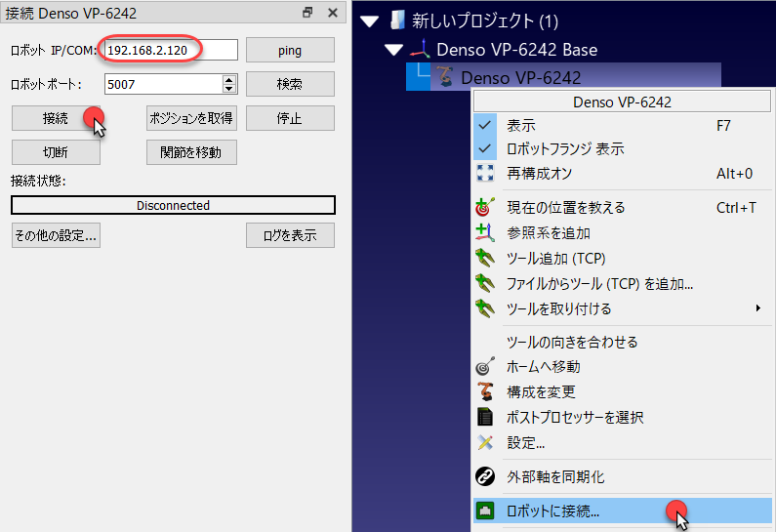Image resolution: width=776 pixels, height=532 pixels.
Task: Toggle the 表示 checkmark in the context menu
Action: point(485,125)
